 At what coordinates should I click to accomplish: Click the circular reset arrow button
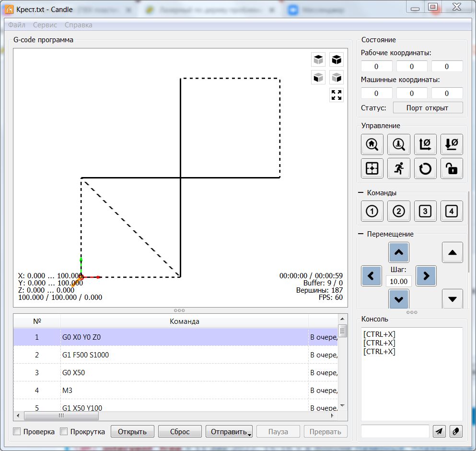coord(425,168)
